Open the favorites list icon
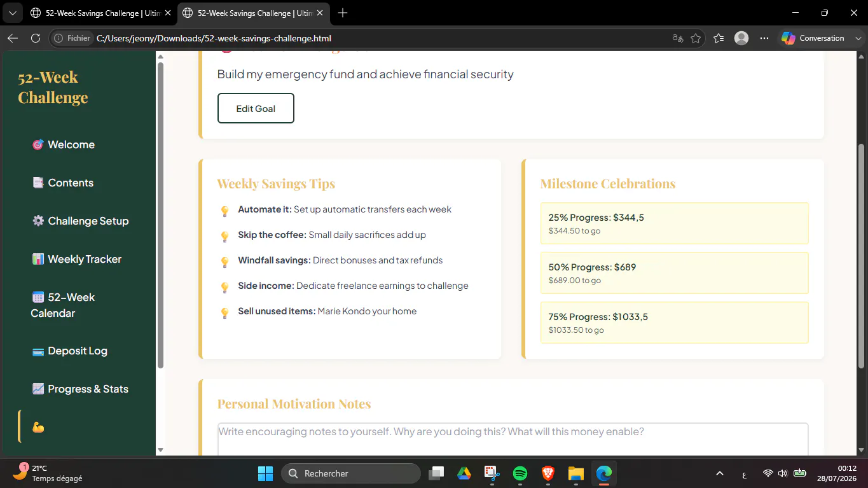The height and width of the screenshot is (488, 868). 719,38
